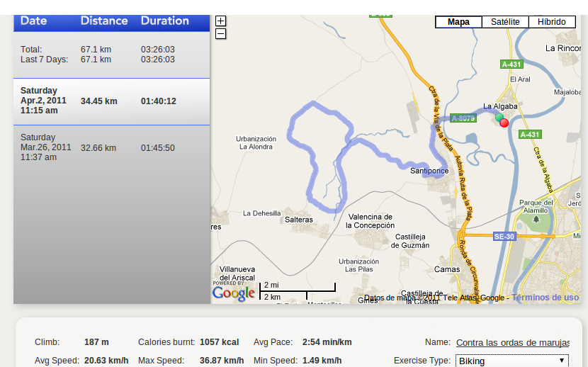Switch map to Híbrido view
The width and height of the screenshot is (588, 367).
(x=552, y=22)
